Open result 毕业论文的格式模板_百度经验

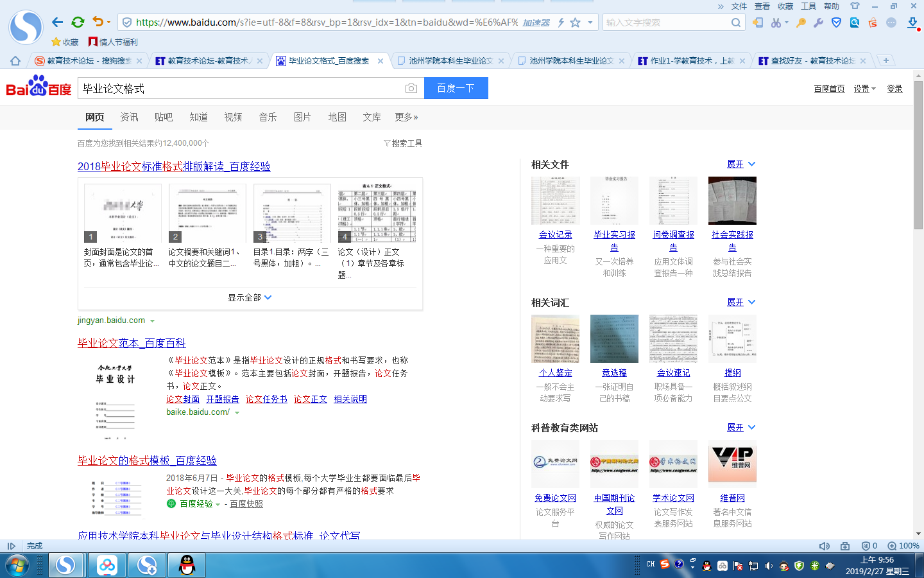point(147,460)
